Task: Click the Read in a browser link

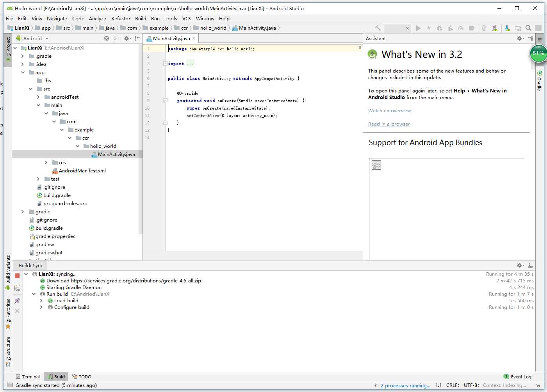Action: click(389, 124)
